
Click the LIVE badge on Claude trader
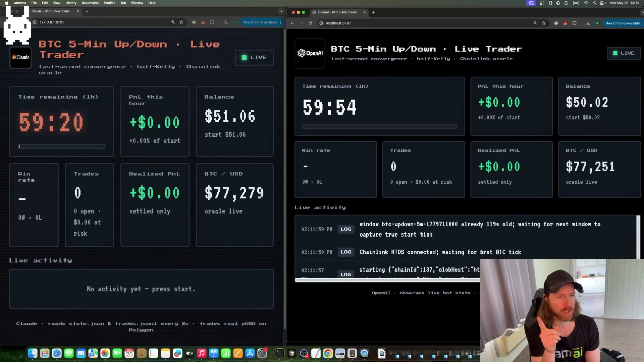pos(254,57)
